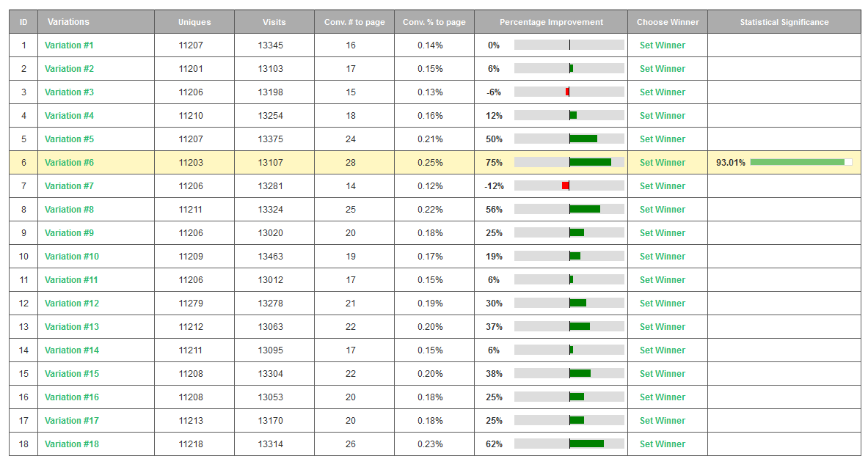Viewport: 868px width, 467px height.
Task: Click the Statistical Significance column header
Action: click(x=784, y=22)
